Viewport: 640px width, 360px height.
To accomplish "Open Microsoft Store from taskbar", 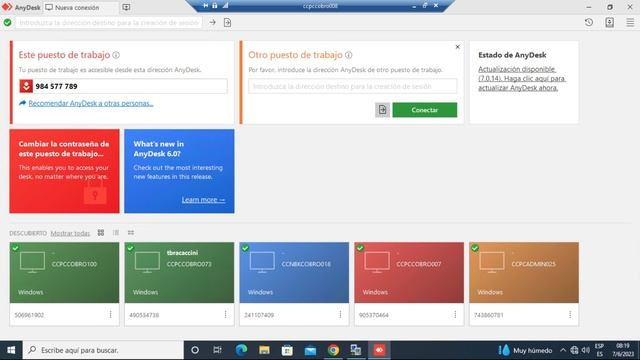I will pos(287,350).
